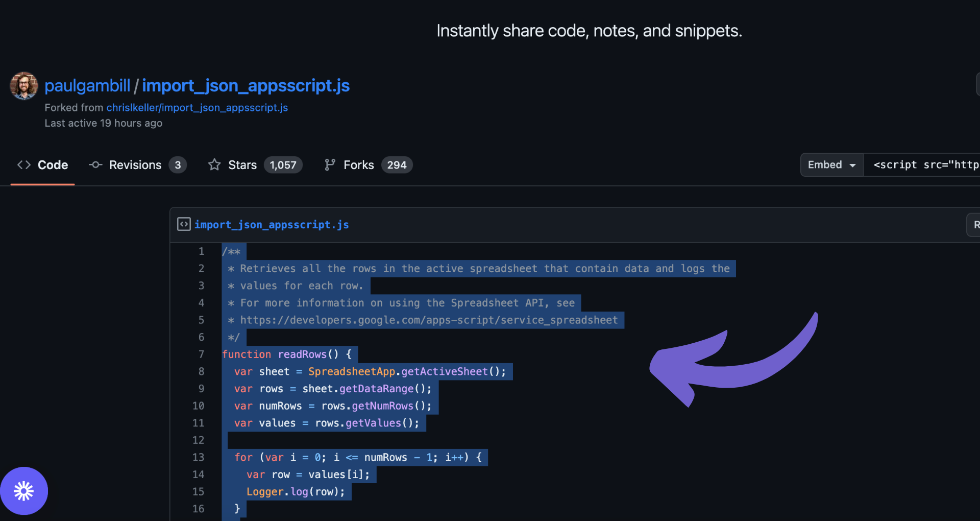980x521 pixels.
Task: Click line number 7 in the code viewer
Action: (201, 354)
